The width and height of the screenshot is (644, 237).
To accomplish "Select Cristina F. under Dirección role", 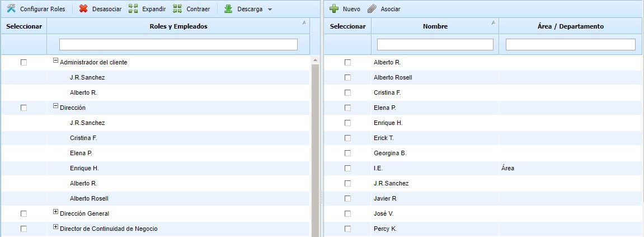I will 83,138.
